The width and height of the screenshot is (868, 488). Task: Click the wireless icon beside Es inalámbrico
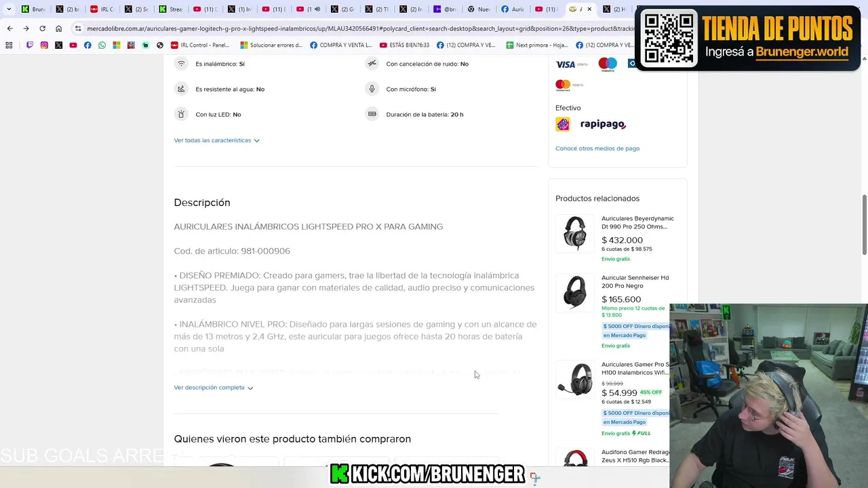pyautogui.click(x=181, y=64)
